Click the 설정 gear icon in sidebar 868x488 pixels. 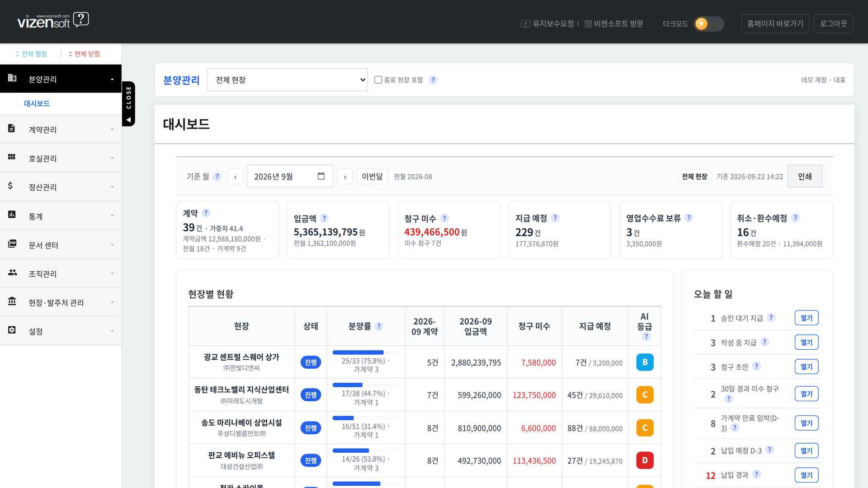click(x=12, y=330)
